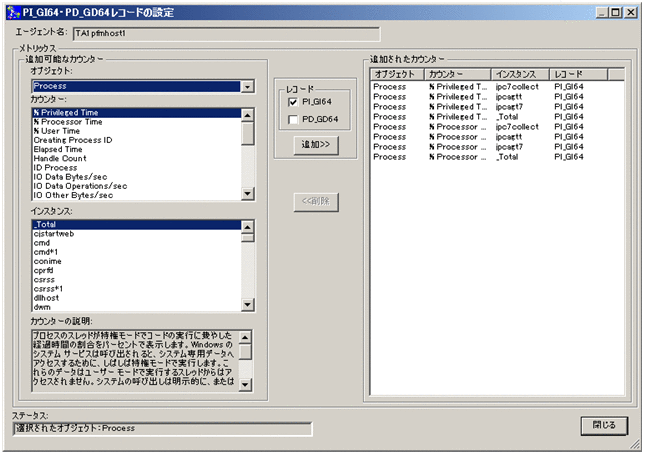Select 'Handle Count' counter
This screenshot has height=455, width=645.
click(137, 158)
